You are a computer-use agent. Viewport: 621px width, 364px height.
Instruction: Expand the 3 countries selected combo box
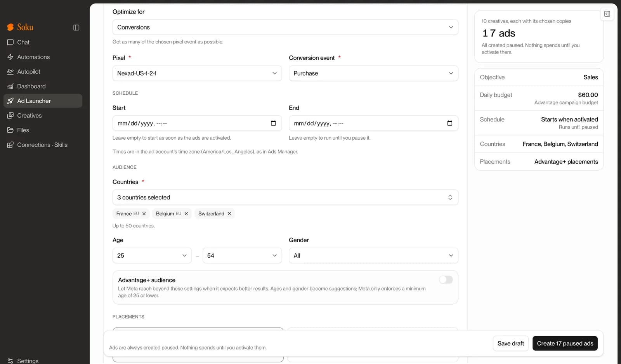(285, 198)
